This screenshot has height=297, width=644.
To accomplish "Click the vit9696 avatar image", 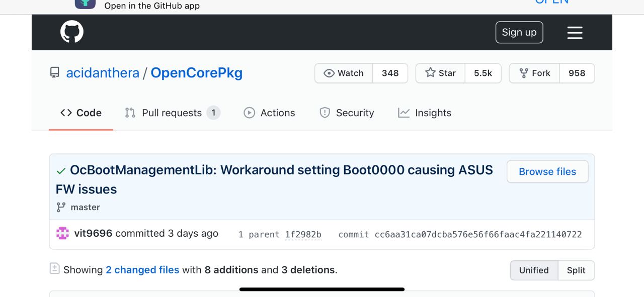I will pyautogui.click(x=62, y=233).
